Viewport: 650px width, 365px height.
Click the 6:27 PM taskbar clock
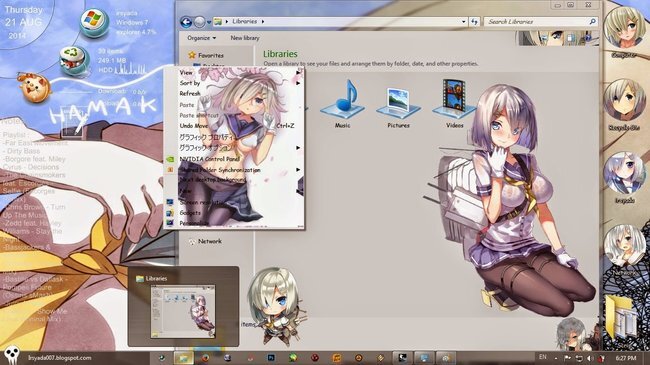point(626,358)
